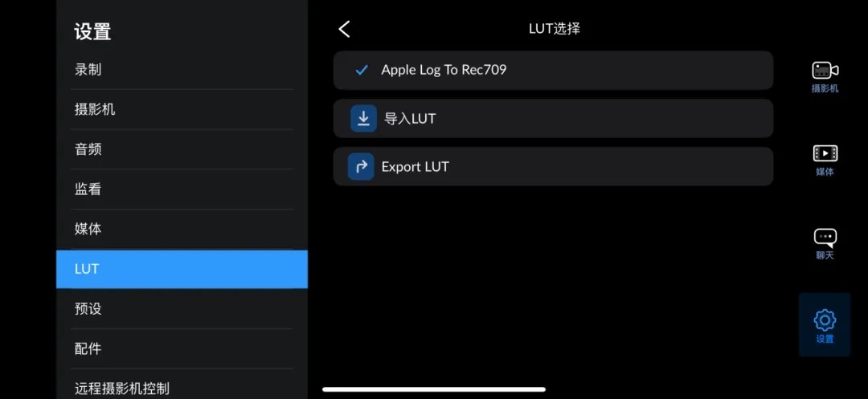
Task: Open the 配件 settings section
Action: click(88, 349)
